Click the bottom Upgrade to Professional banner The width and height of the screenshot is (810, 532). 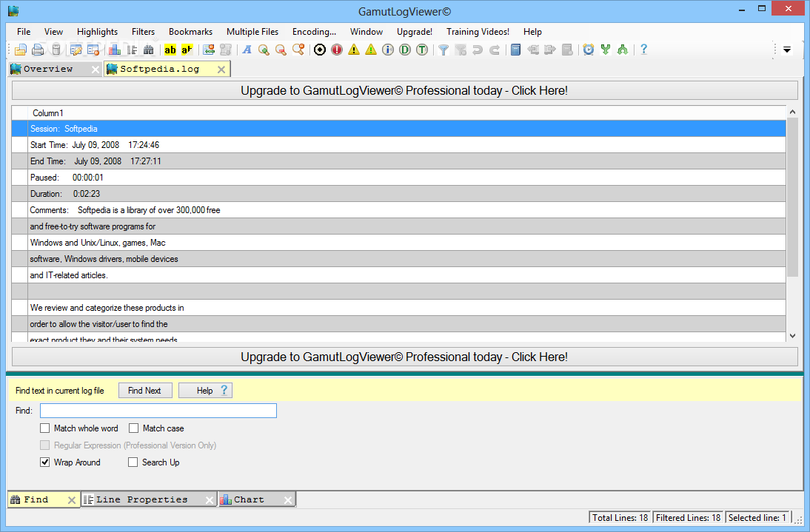(x=404, y=357)
